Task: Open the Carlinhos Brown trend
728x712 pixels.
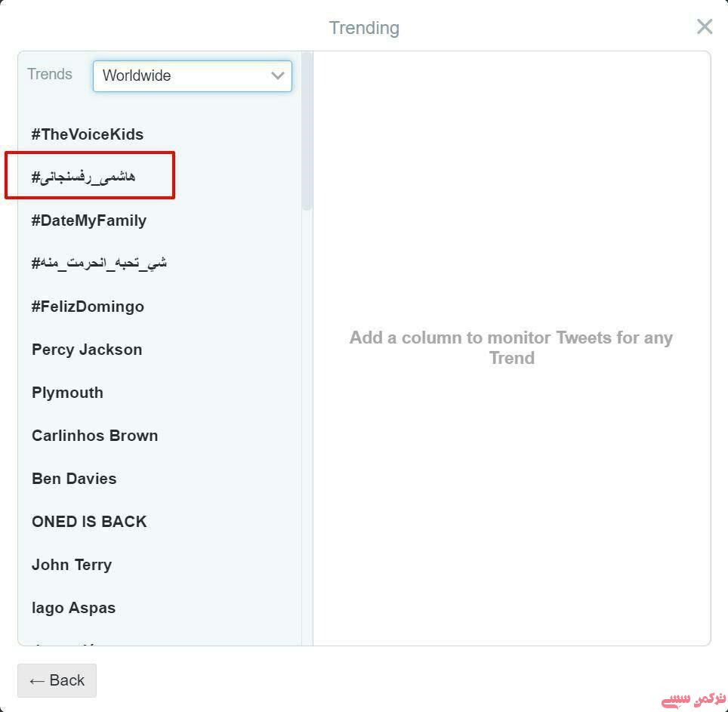Action: [94, 436]
